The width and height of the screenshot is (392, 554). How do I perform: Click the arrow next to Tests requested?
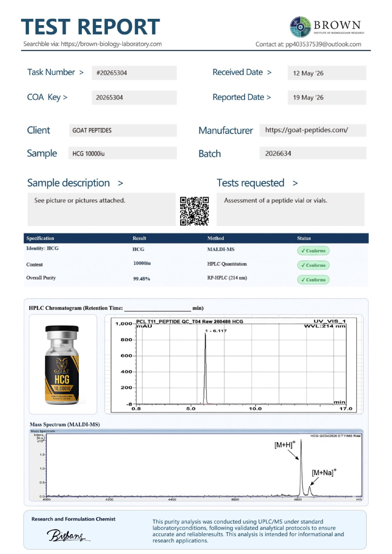(295, 183)
